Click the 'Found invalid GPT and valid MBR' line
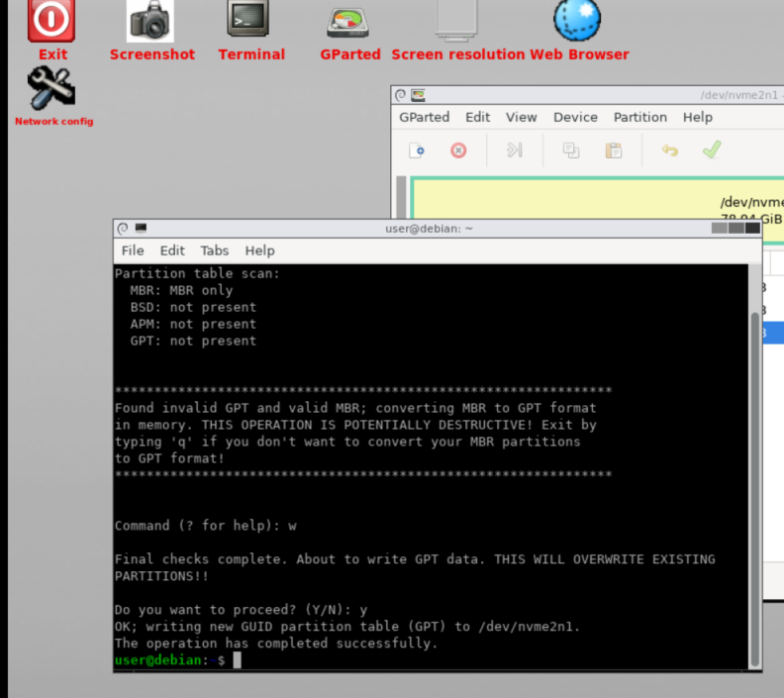The image size is (784, 698). pos(355,408)
